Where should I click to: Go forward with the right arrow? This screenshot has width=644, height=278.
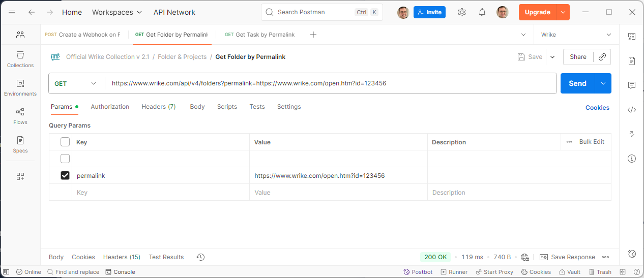pyautogui.click(x=49, y=12)
